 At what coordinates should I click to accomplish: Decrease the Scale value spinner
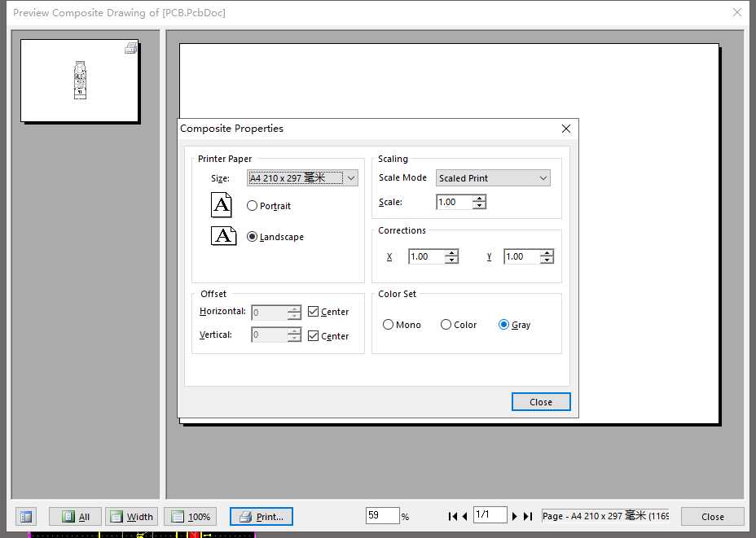(x=479, y=206)
